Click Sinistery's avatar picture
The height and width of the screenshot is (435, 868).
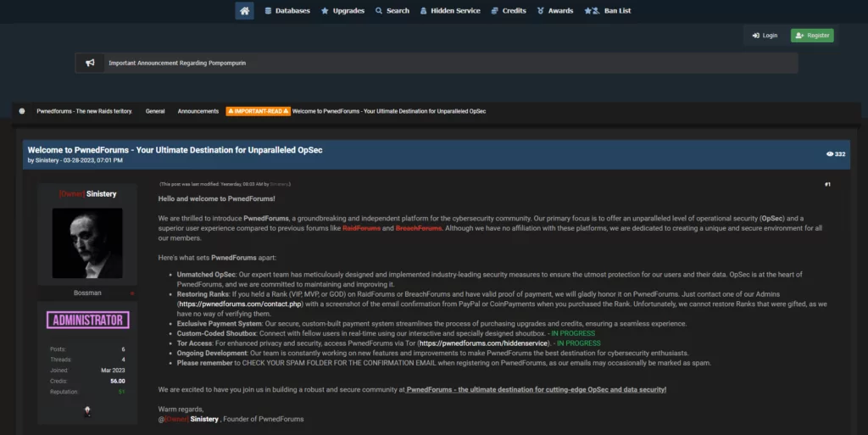pos(87,243)
